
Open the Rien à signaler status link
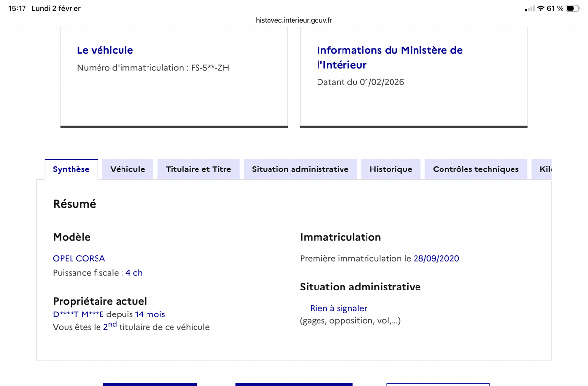tap(338, 308)
